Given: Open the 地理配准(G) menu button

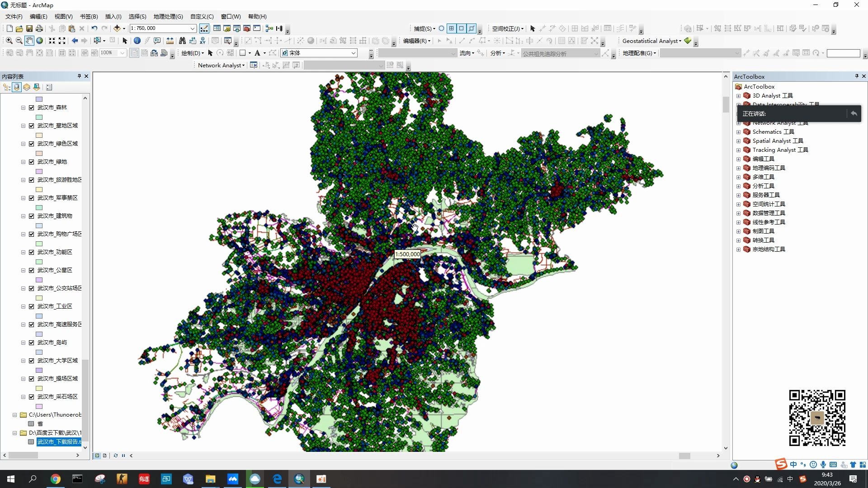Looking at the screenshot, I should [x=639, y=53].
